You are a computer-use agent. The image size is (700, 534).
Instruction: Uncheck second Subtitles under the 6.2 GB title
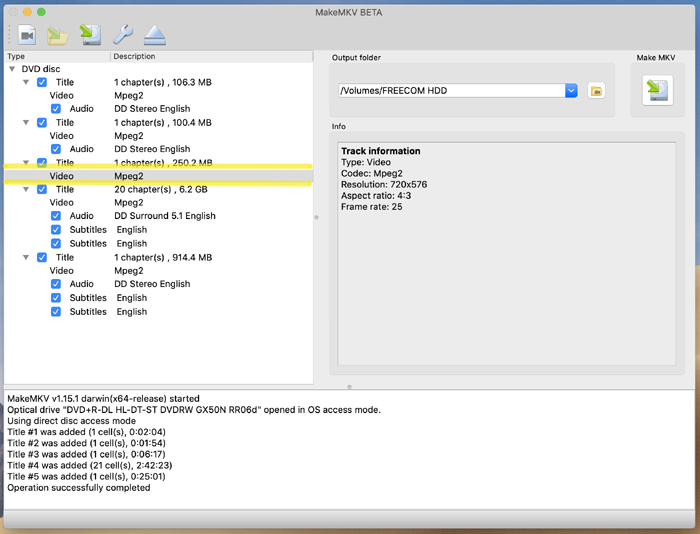(56, 243)
